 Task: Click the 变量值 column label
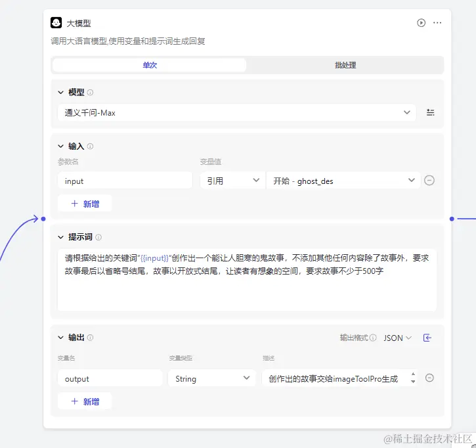[210, 162]
